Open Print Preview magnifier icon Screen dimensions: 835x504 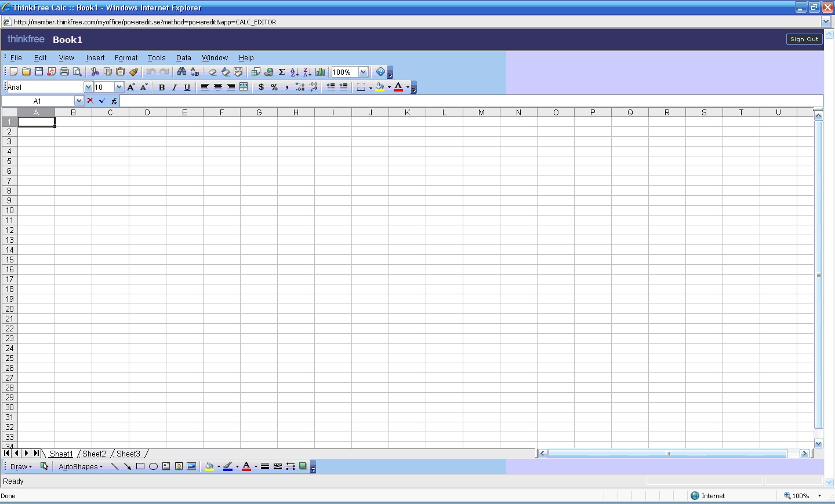pyautogui.click(x=77, y=72)
